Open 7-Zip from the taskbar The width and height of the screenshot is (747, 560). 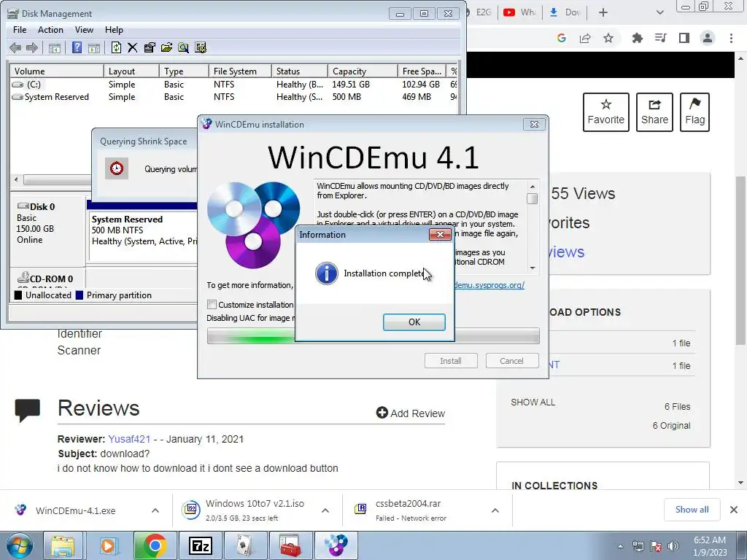tap(200, 545)
